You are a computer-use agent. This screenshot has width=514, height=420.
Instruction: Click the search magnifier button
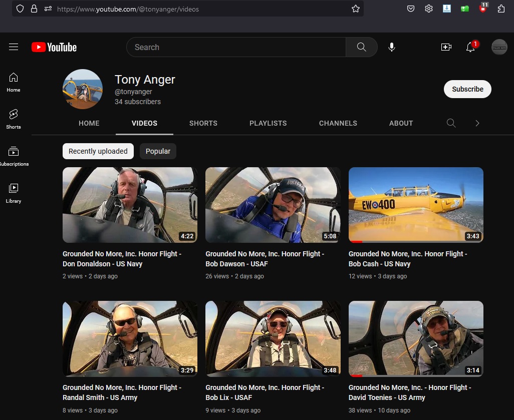click(361, 47)
